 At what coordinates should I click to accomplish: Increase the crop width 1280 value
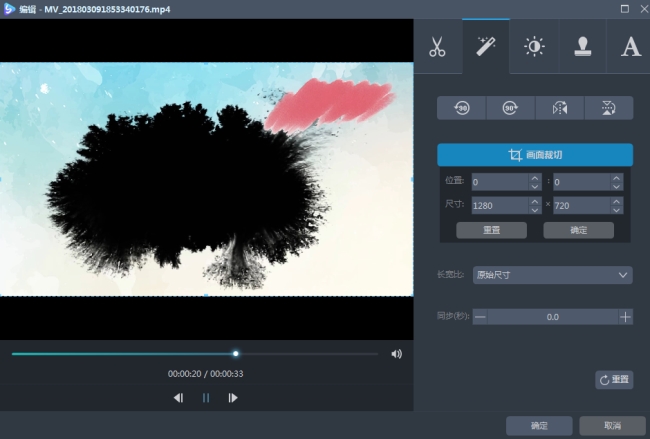534,200
